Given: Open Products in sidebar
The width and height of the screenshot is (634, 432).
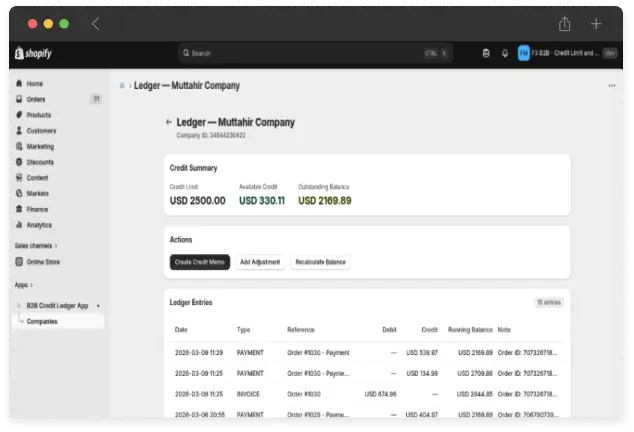Looking at the screenshot, I should point(39,115).
